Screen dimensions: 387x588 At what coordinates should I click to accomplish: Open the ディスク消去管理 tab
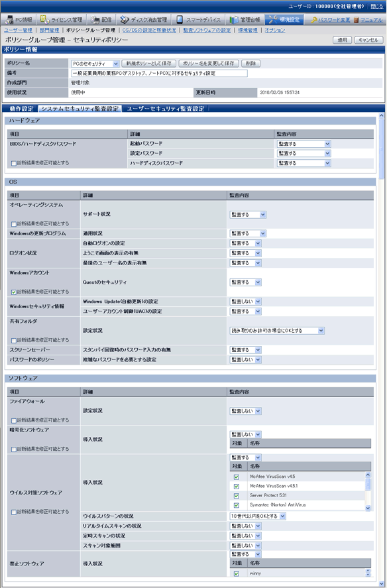click(x=144, y=19)
